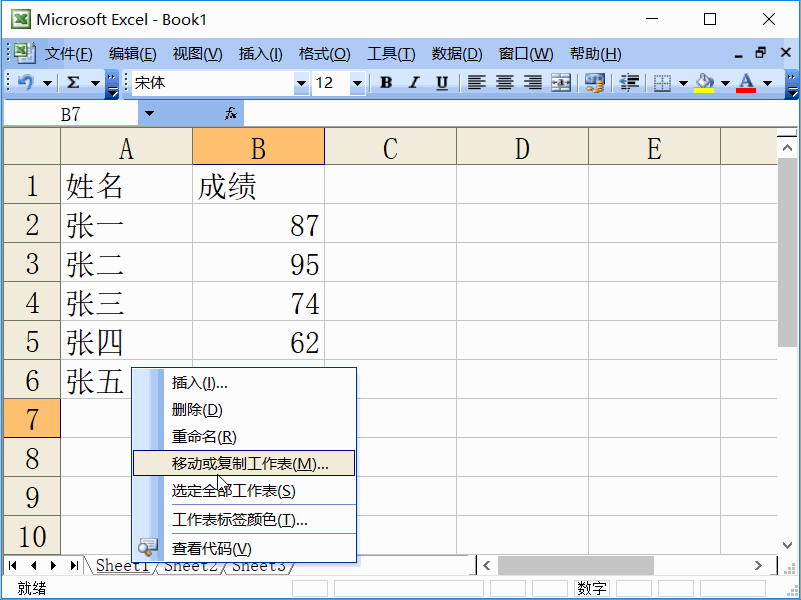The image size is (801, 600).
Task: Click the decrease indent icon
Action: [629, 82]
